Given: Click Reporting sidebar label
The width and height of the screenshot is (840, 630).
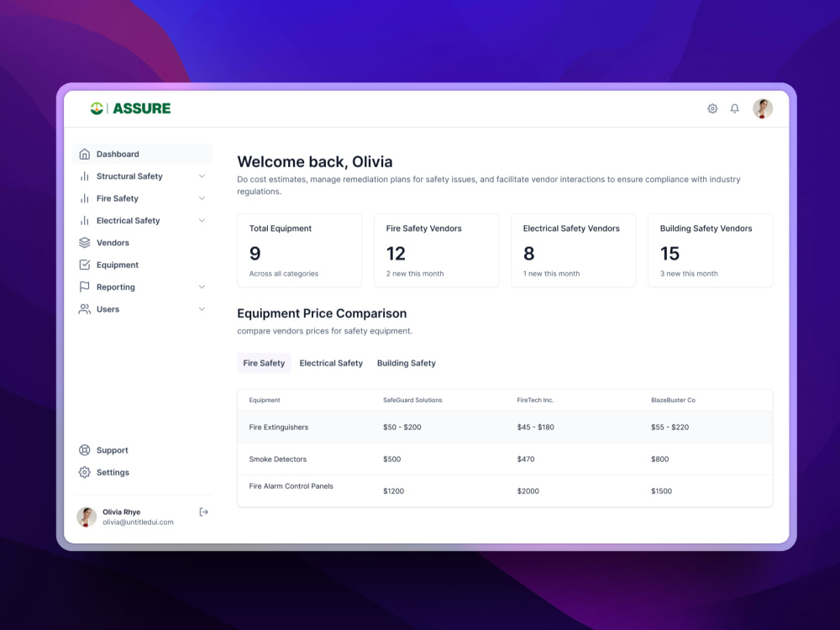Looking at the screenshot, I should [x=116, y=287].
